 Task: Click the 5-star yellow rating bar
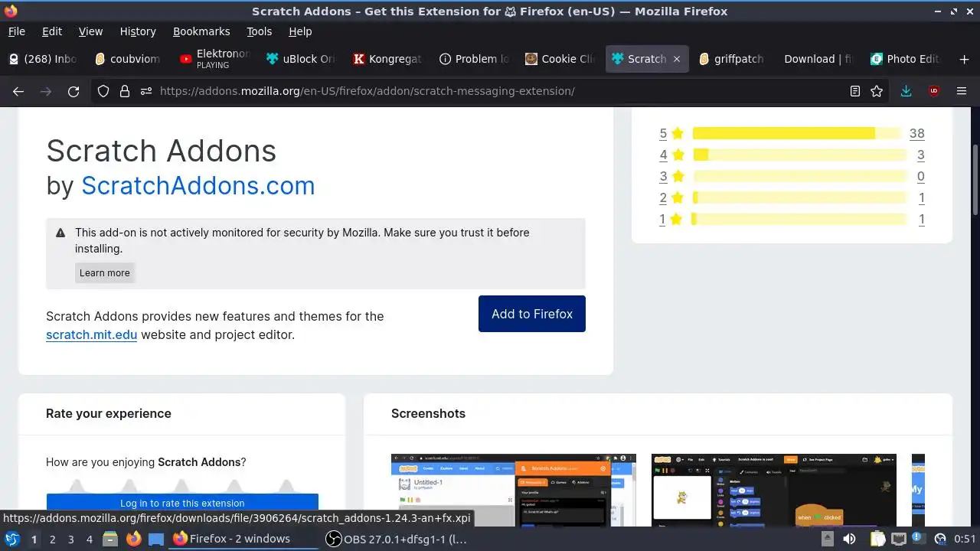[797, 133]
